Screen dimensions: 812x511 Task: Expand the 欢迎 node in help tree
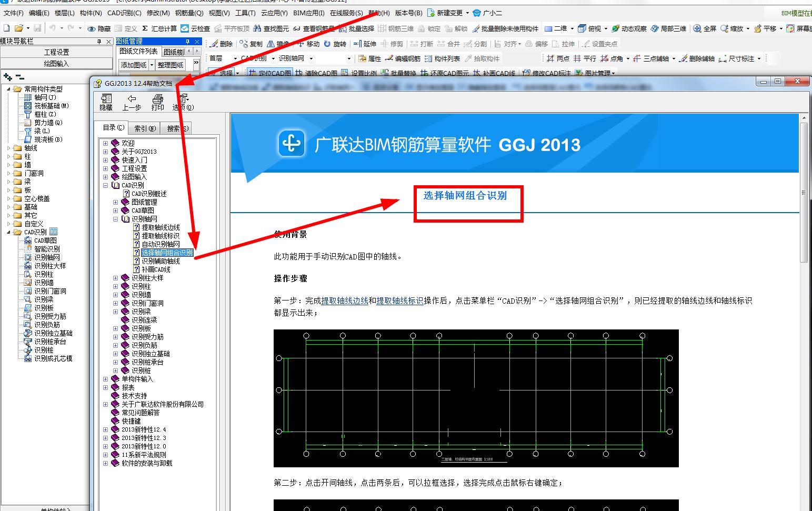pyautogui.click(x=105, y=143)
